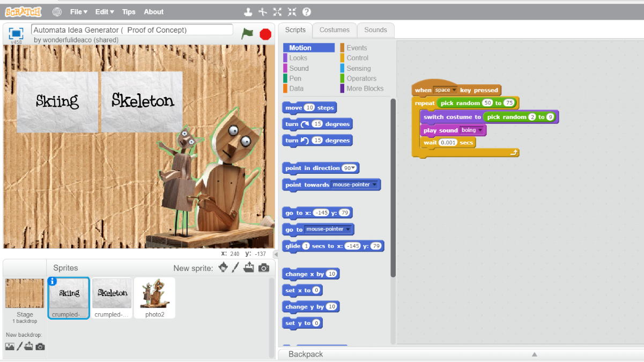Click the language globe icon
The width and height of the screenshot is (644, 362).
tap(57, 11)
